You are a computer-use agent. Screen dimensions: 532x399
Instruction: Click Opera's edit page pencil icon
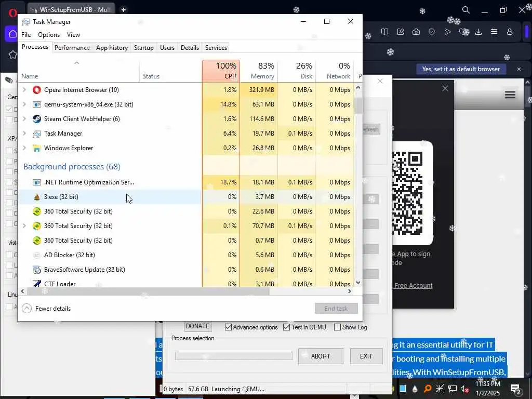click(x=401, y=32)
